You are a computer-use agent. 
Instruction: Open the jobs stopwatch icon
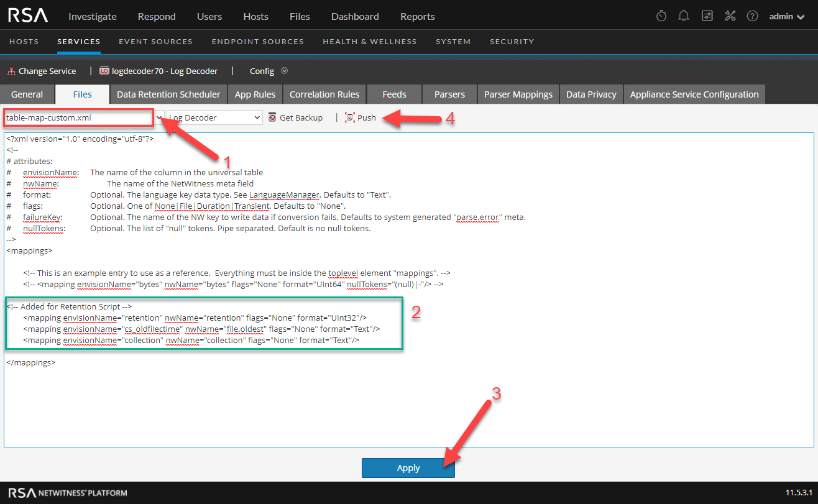tap(661, 16)
